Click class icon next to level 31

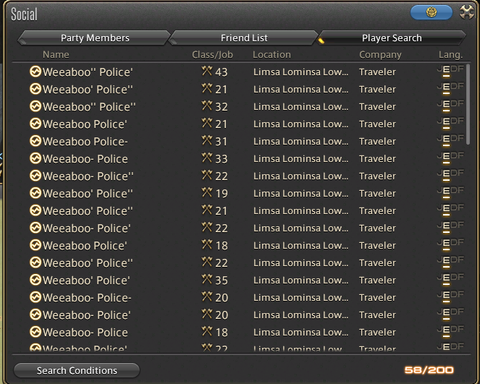[x=207, y=140]
